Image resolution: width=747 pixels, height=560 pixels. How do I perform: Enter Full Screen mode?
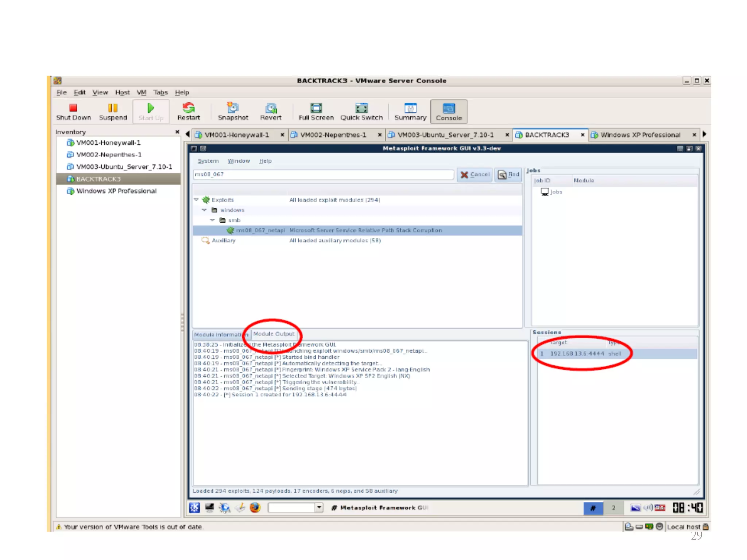pos(316,111)
